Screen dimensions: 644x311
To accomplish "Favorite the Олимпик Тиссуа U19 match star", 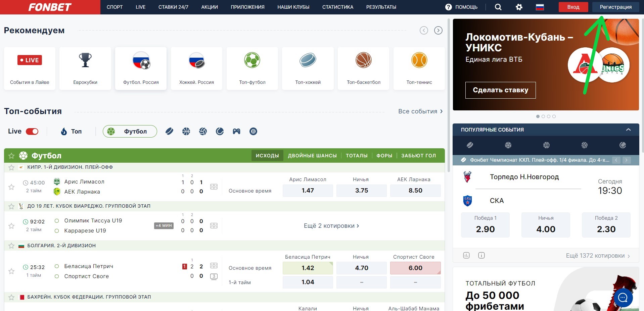I will click(11, 226).
